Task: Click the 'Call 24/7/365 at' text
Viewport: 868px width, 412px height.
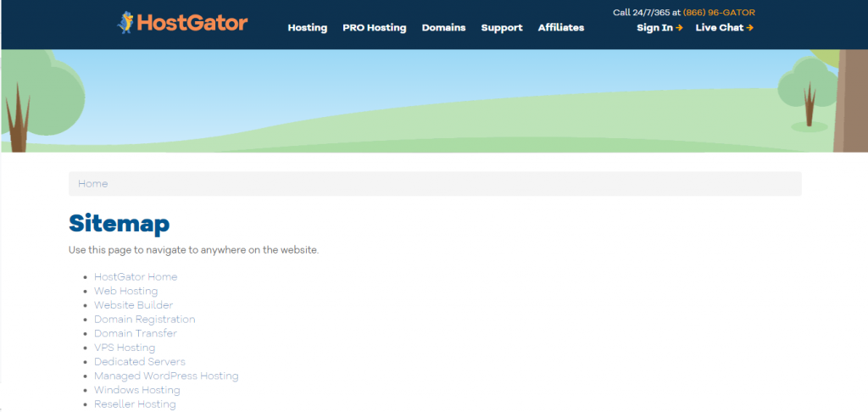Action: (x=647, y=12)
